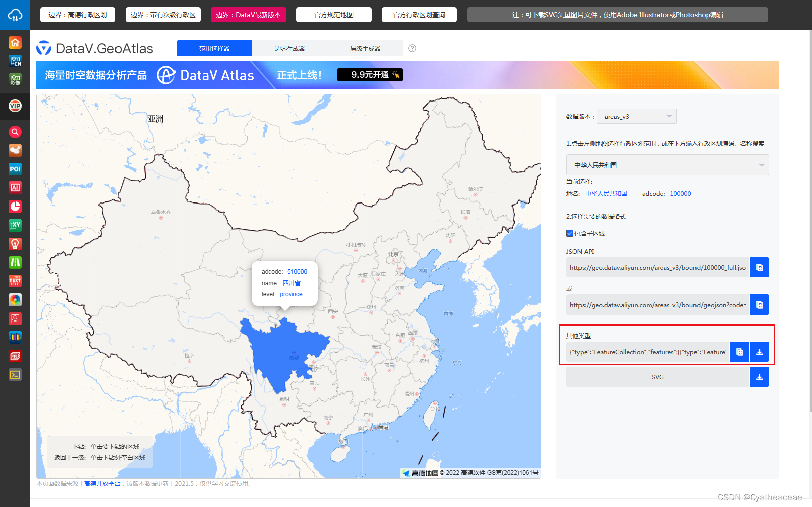
Task: Open the terminal console sidebar icon
Action: click(x=15, y=374)
